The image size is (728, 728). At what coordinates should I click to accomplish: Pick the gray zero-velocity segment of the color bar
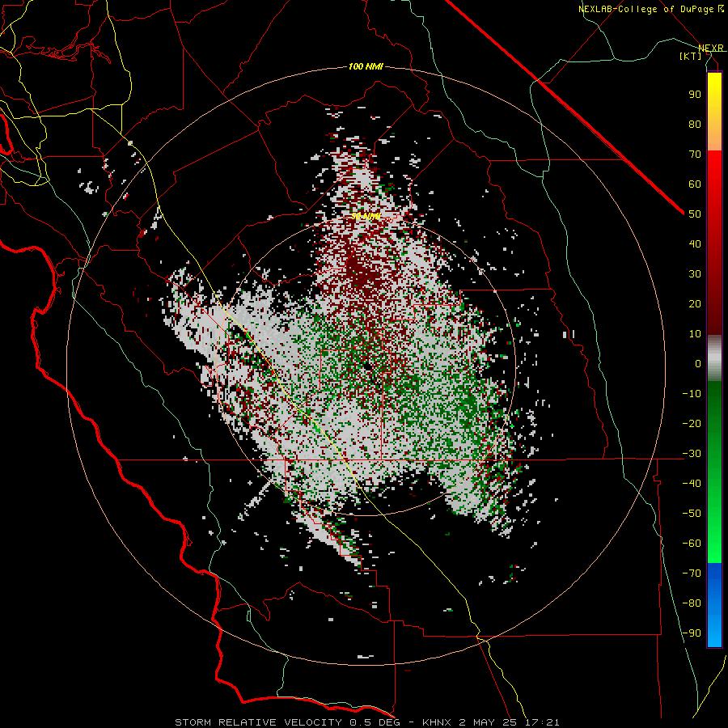[714, 358]
